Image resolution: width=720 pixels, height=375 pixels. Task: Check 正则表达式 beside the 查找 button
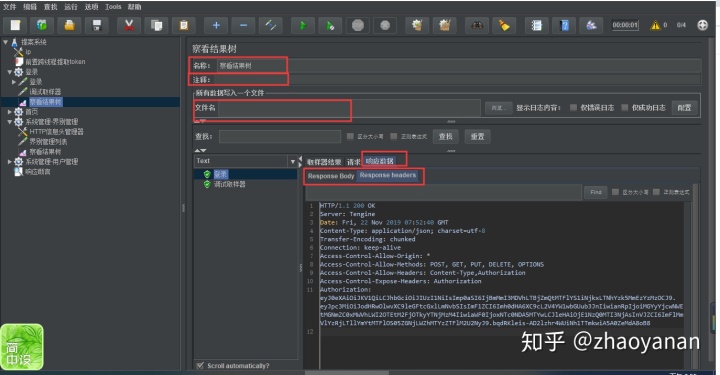point(394,136)
